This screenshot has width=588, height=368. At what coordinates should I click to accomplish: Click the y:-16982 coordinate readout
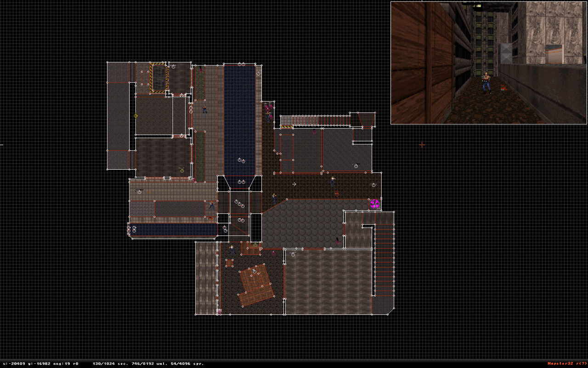[x=39, y=363]
